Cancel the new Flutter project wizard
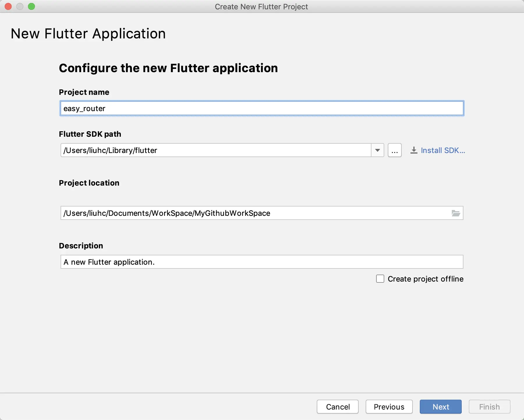This screenshot has height=420, width=524. coord(338,407)
